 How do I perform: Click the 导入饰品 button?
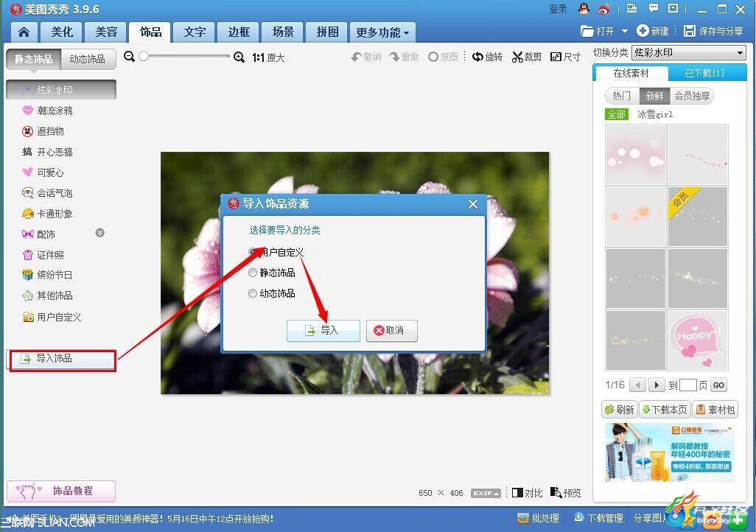pos(62,359)
